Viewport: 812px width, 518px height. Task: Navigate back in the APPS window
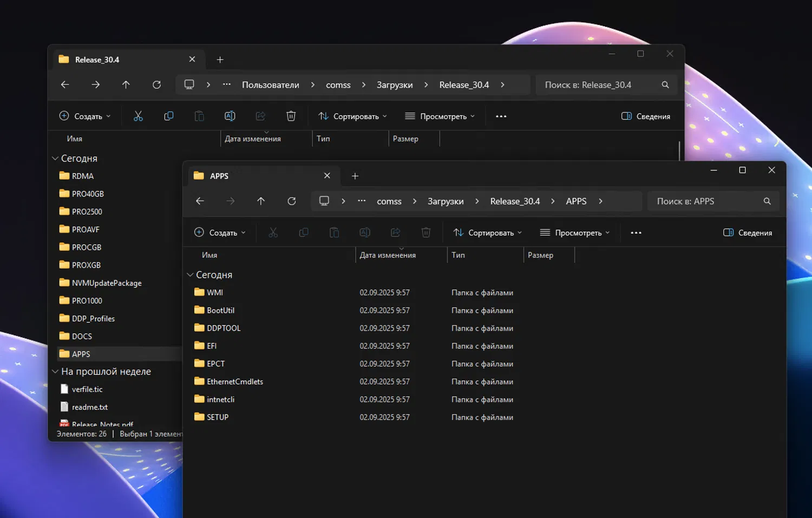click(200, 201)
